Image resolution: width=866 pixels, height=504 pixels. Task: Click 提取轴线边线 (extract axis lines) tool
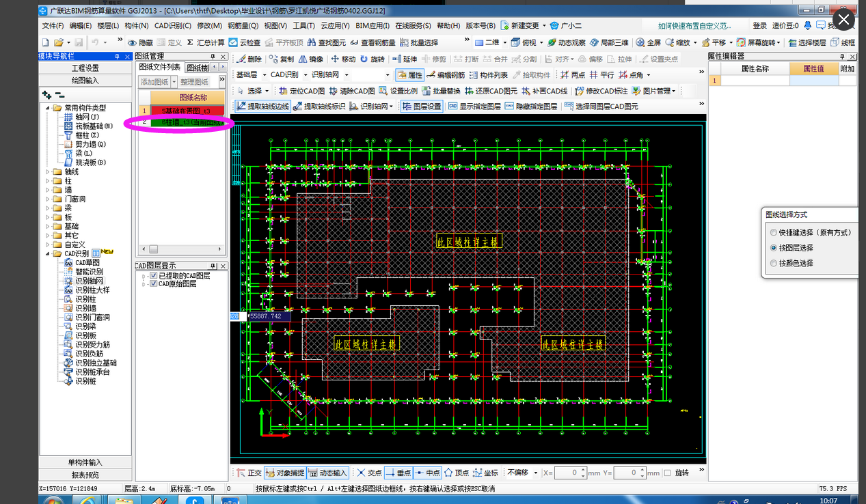click(x=262, y=107)
